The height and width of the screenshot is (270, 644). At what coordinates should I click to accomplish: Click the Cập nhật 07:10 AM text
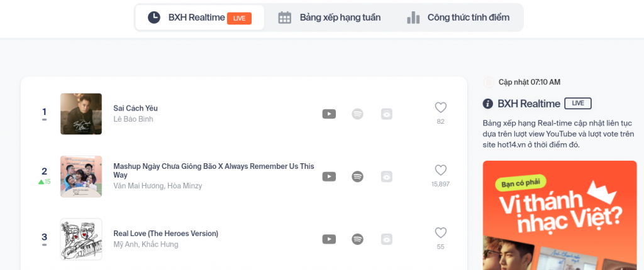tap(530, 82)
